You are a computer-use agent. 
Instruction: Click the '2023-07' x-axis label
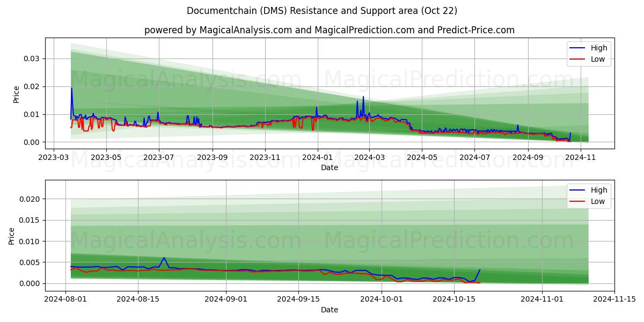pos(158,157)
